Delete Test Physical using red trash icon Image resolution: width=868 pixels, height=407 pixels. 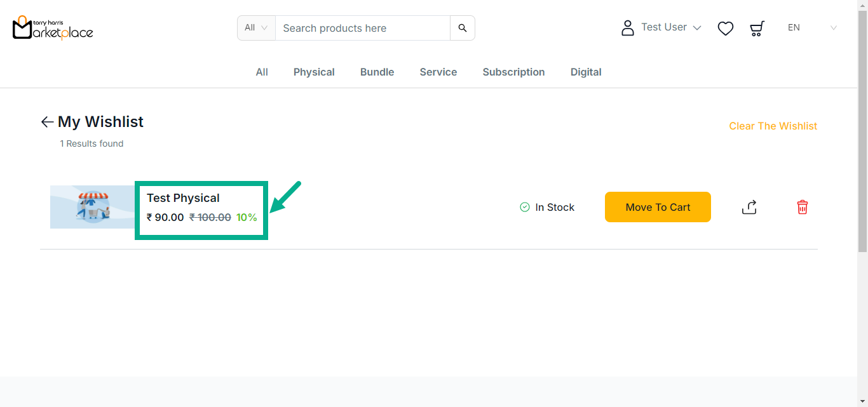point(802,207)
